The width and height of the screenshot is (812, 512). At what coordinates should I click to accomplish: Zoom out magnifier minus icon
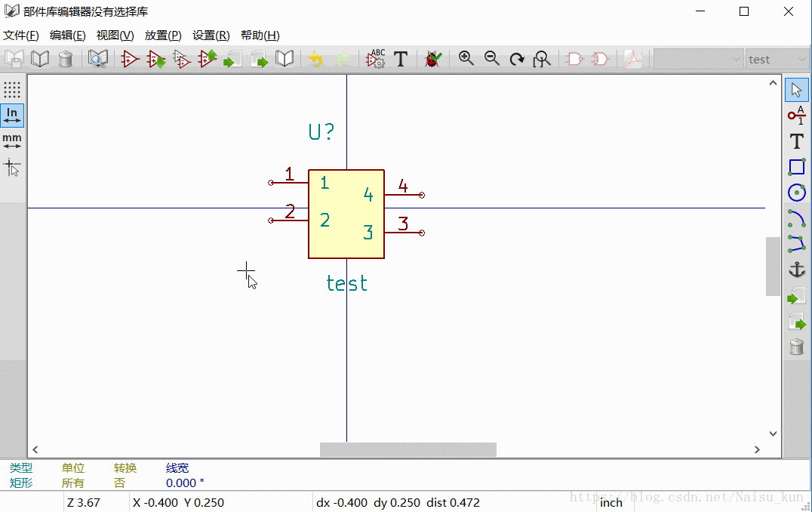coord(491,59)
